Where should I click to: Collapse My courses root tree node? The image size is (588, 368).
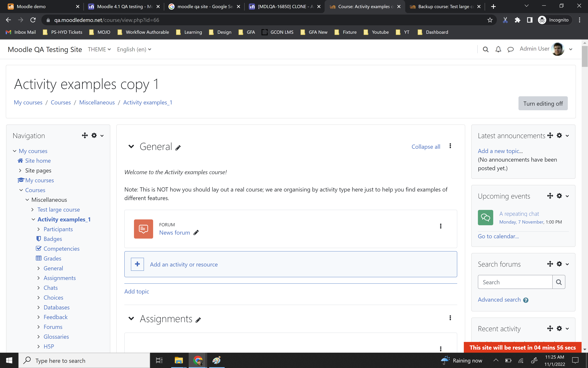pos(15,151)
